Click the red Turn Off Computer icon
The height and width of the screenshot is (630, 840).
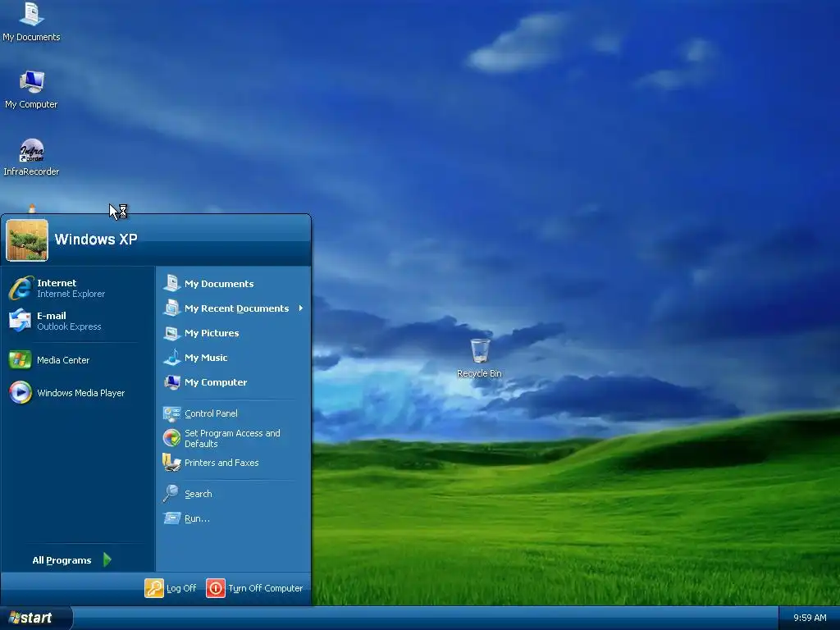(216, 588)
